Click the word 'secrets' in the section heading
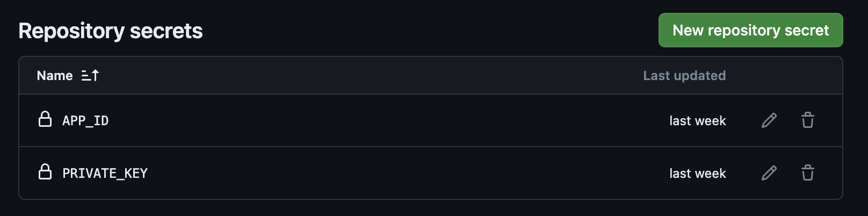The height and width of the screenshot is (216, 868). 166,31
